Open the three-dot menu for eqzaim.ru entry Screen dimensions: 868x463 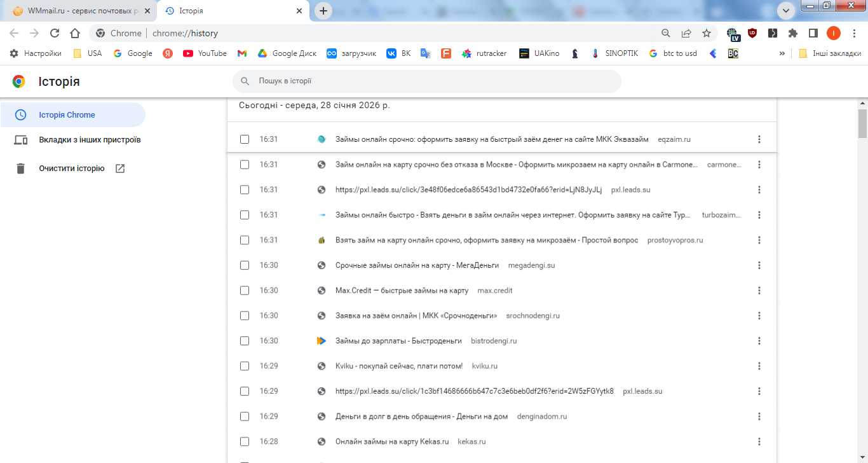759,139
